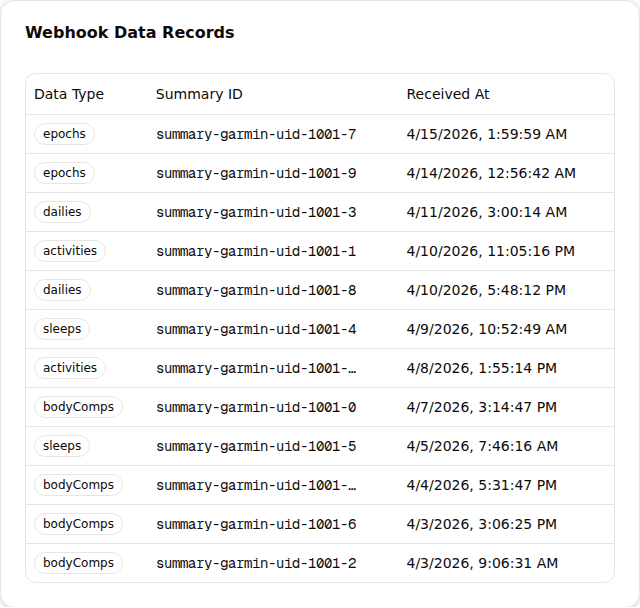Screen dimensions: 640x608
Task: Click timestamp 4/10/2026, 11:05:16 PM
Action: 491,251
